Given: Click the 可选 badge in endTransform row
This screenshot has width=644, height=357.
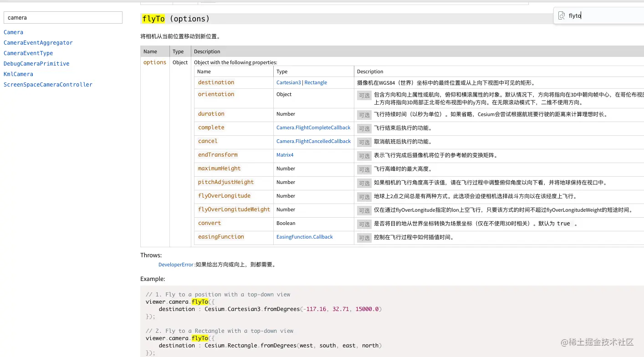Looking at the screenshot, I should 364,156.
